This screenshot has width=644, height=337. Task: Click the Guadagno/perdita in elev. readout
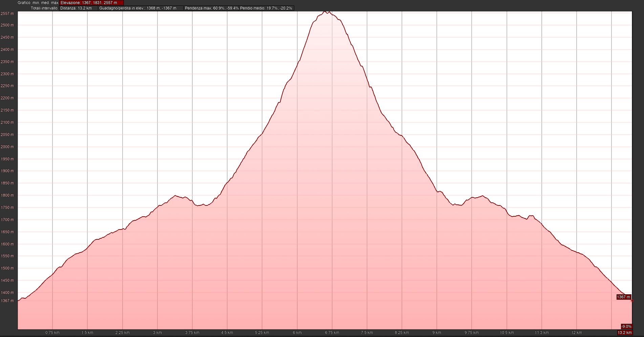click(141, 8)
